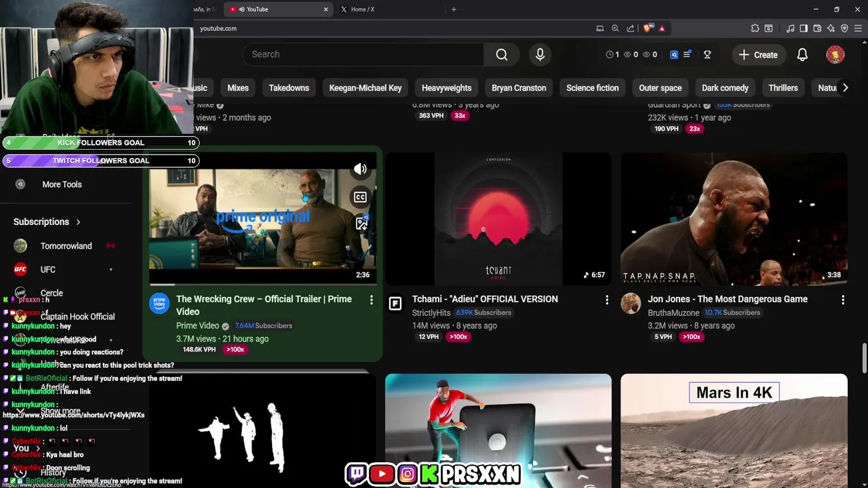Open StrictlyHits channel icon
This screenshot has width=868, height=488.
pos(395,304)
